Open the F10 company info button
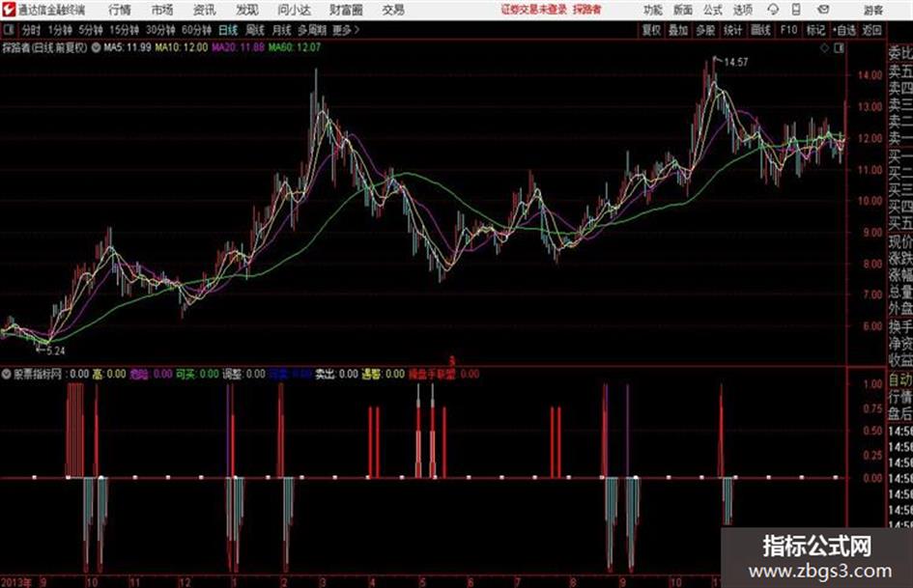This screenshot has width=913, height=588. pos(788,30)
